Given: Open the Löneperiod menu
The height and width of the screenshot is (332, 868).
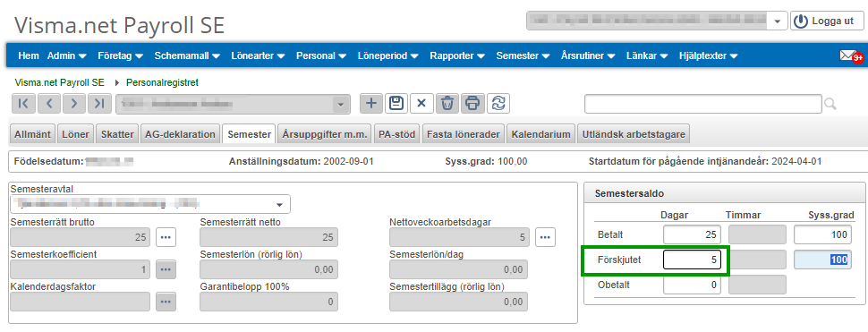Looking at the screenshot, I should [388, 55].
